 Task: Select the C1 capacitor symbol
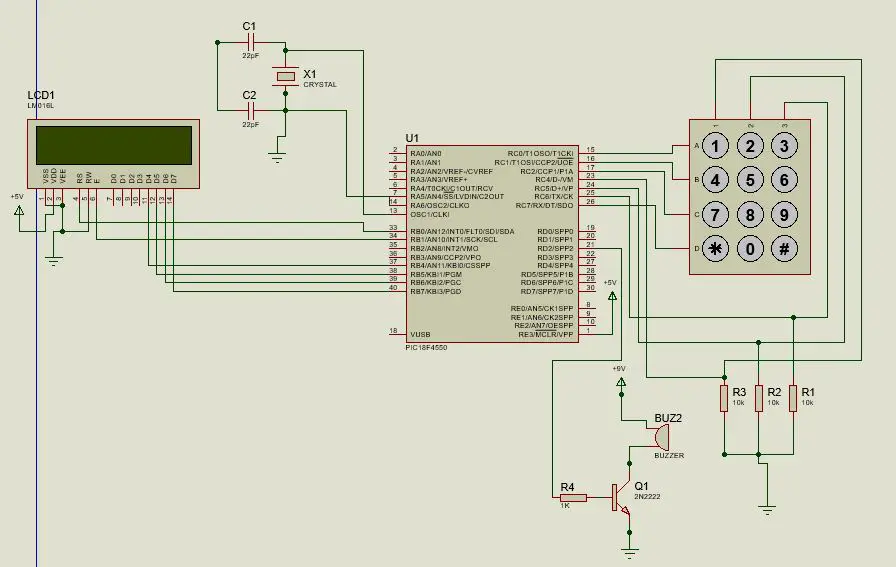pyautogui.click(x=251, y=42)
